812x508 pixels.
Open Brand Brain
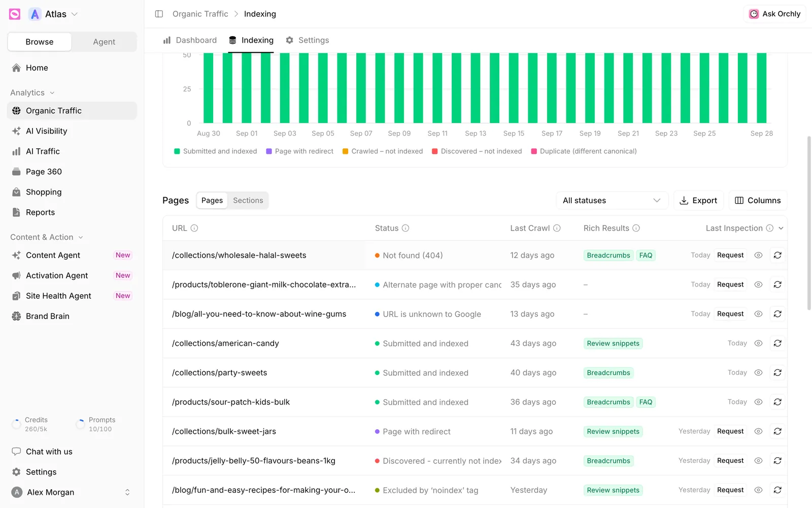coord(72,316)
